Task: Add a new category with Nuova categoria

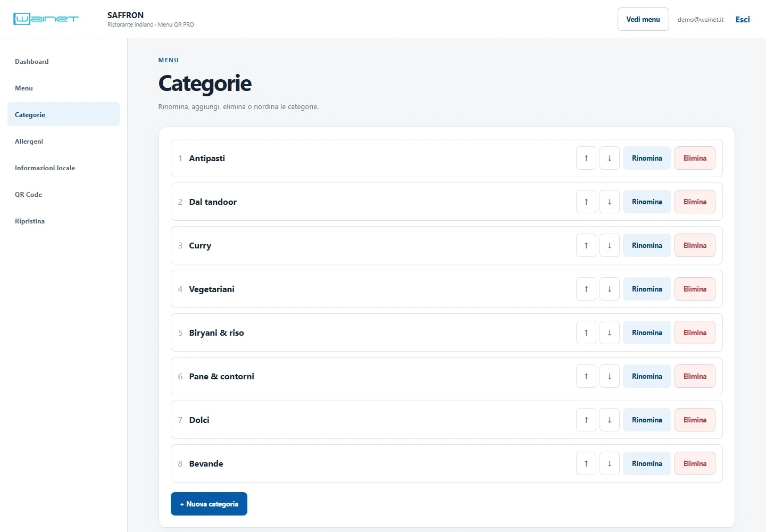Action: (x=209, y=504)
